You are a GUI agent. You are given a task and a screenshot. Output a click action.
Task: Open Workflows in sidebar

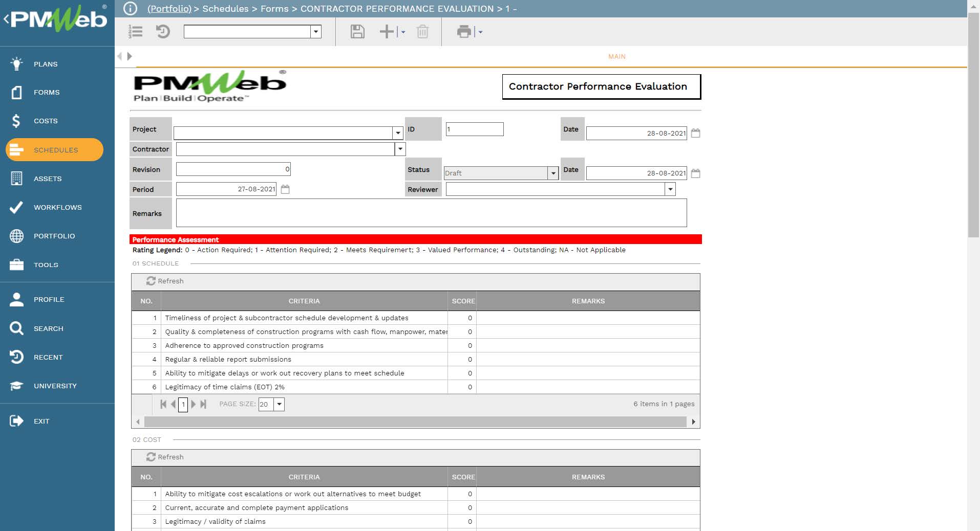pos(57,207)
